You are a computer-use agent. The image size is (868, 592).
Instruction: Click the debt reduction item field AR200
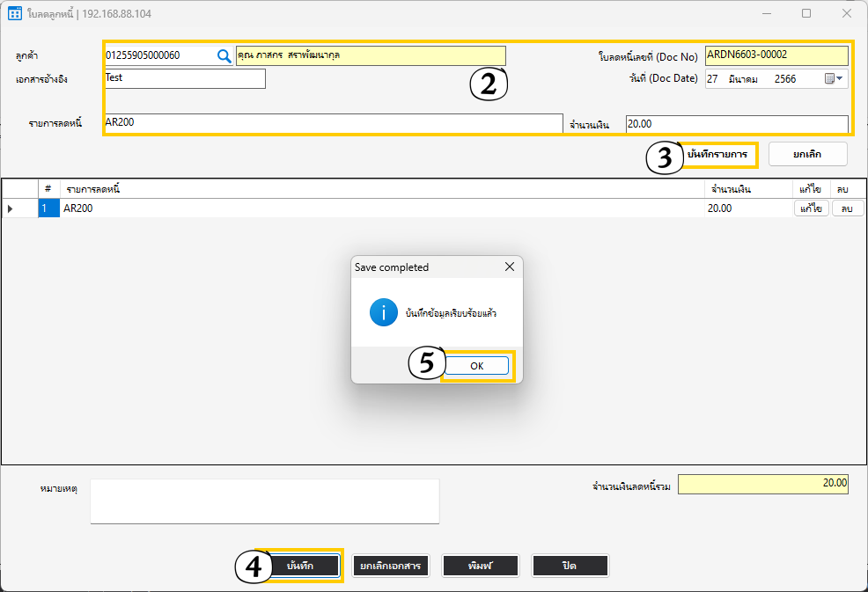[x=332, y=123]
